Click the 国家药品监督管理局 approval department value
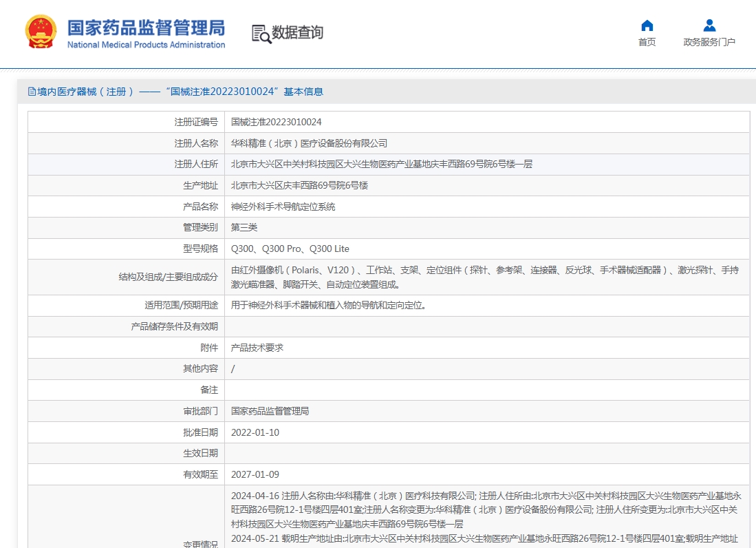 [x=270, y=411]
